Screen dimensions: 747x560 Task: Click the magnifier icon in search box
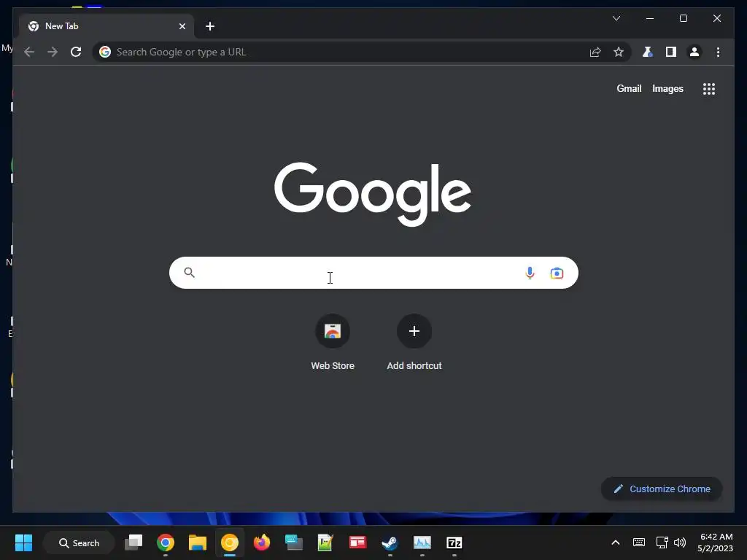[x=189, y=273]
